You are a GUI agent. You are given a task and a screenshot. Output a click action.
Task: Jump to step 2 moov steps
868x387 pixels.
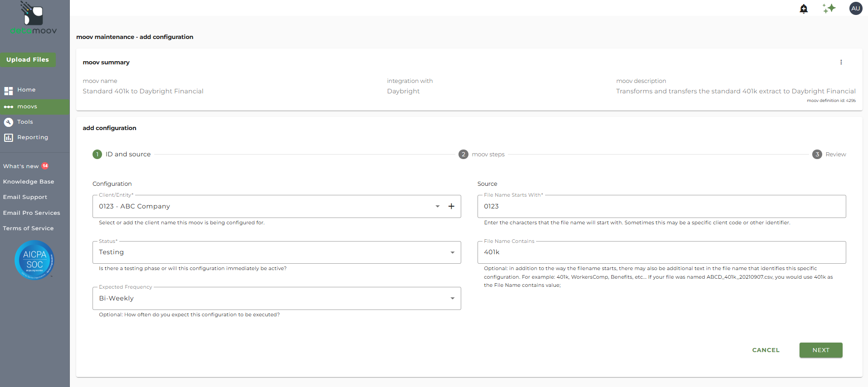pos(482,155)
